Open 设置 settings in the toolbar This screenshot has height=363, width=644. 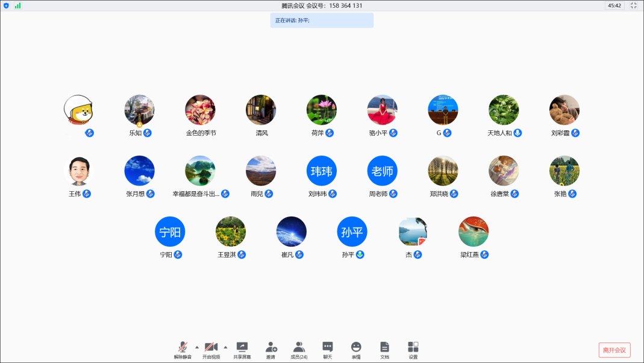[x=413, y=349]
